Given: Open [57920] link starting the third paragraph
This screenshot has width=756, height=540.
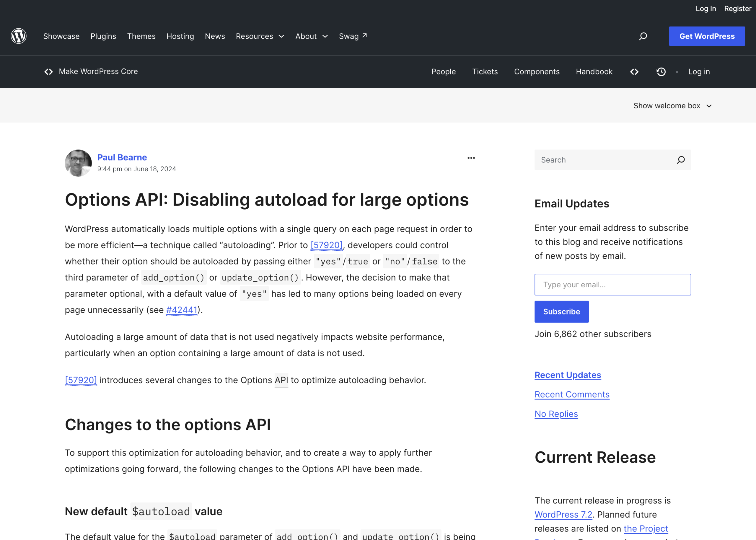Looking at the screenshot, I should point(81,380).
